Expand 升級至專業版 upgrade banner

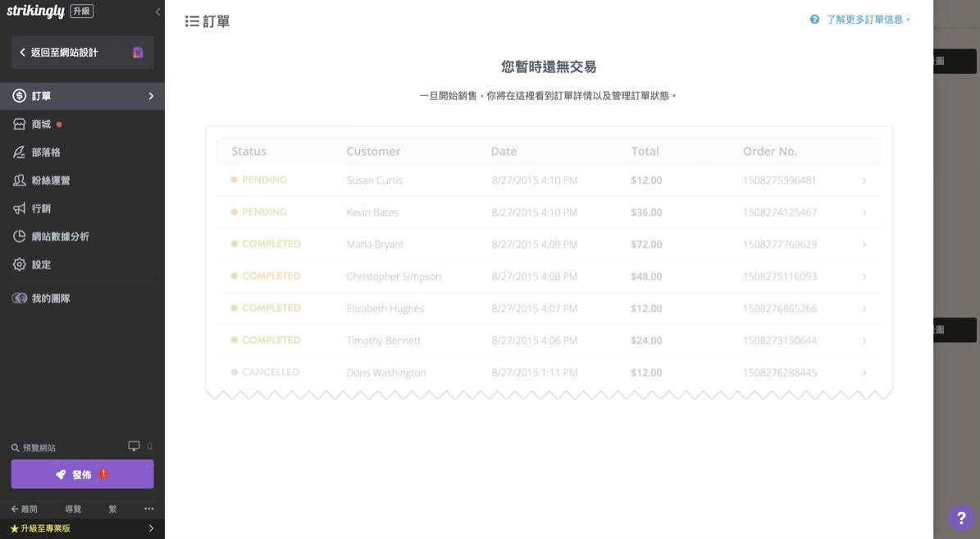pyautogui.click(x=82, y=528)
